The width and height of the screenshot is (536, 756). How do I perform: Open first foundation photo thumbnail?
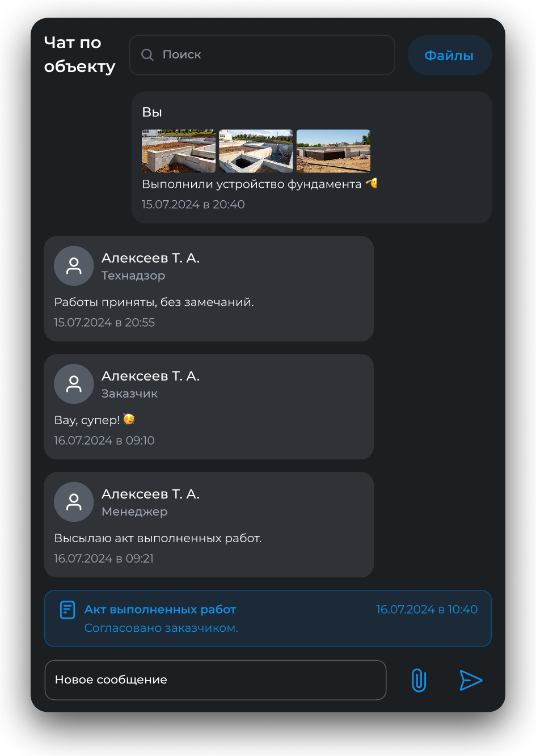tap(179, 151)
